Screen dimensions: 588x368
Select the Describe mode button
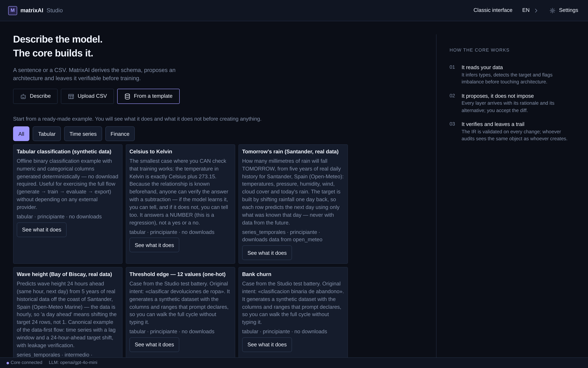point(35,96)
